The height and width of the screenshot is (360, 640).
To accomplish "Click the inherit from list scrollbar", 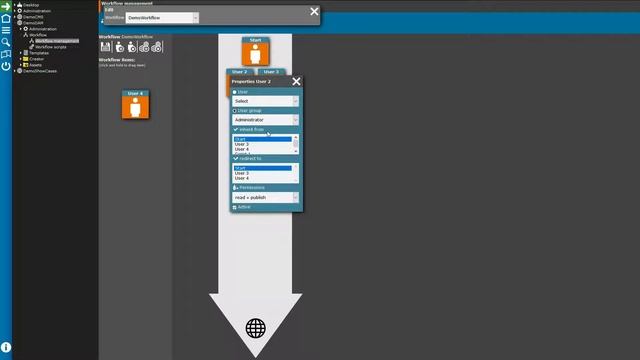I will 296,144.
